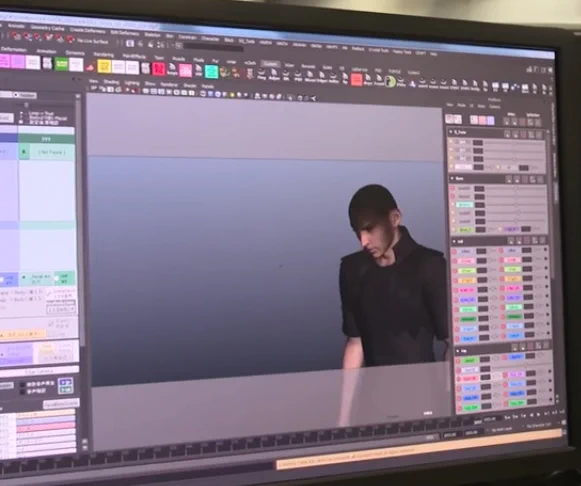
Task: Open the viewport Renderer menu
Action: 169,85
